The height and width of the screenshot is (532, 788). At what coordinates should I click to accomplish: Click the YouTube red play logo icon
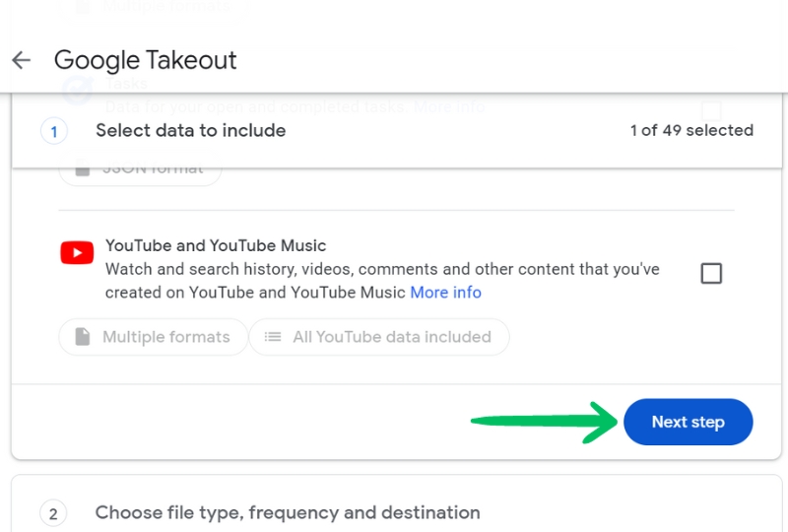[77, 252]
